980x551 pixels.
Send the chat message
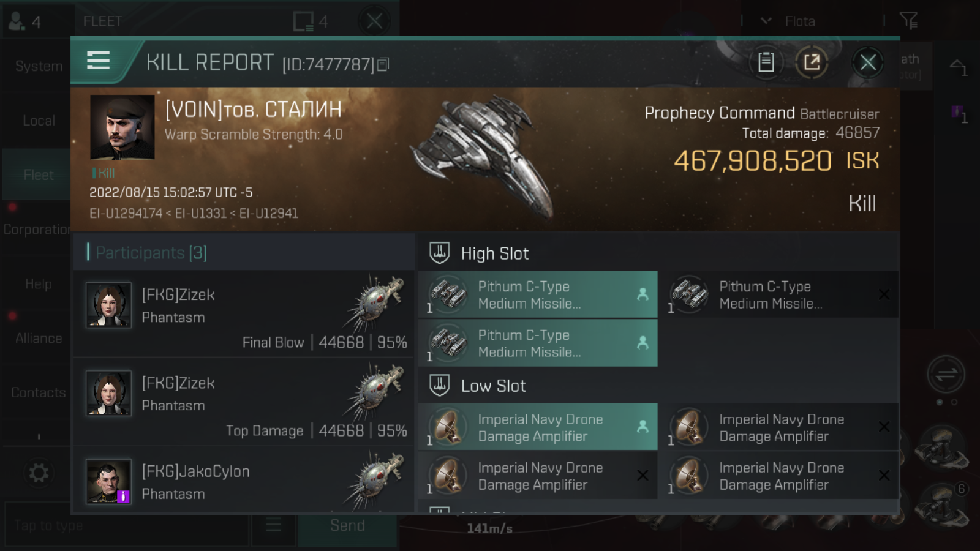347,526
